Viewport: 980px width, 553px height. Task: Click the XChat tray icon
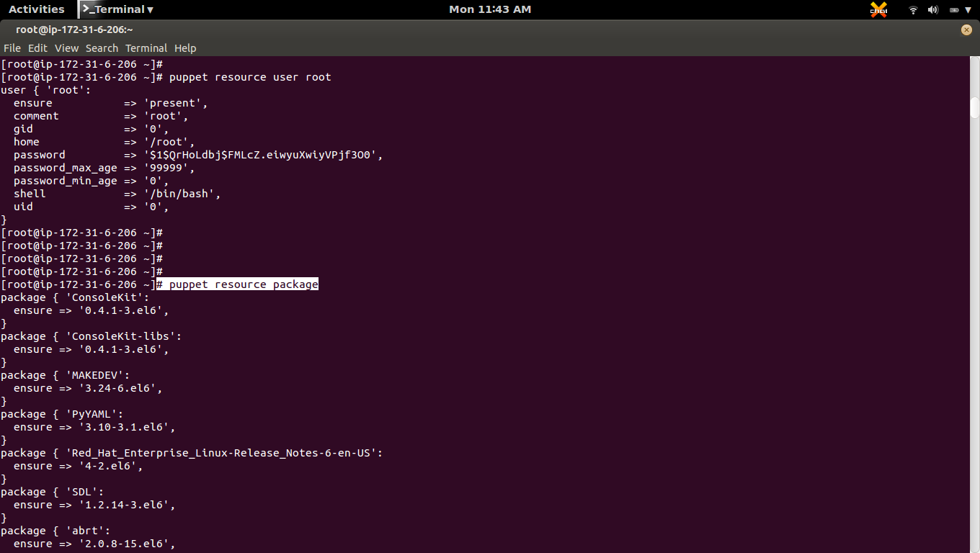tap(878, 9)
